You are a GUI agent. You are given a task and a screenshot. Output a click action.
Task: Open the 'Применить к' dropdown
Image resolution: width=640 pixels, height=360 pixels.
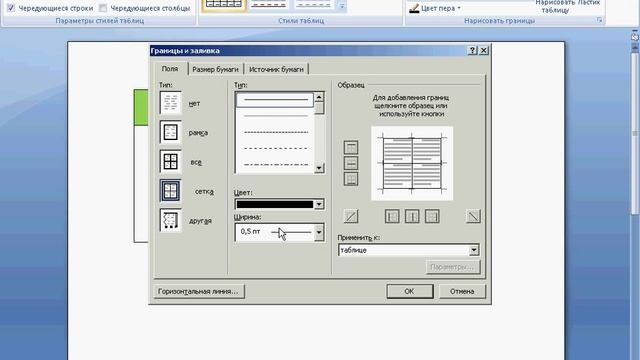(x=473, y=250)
